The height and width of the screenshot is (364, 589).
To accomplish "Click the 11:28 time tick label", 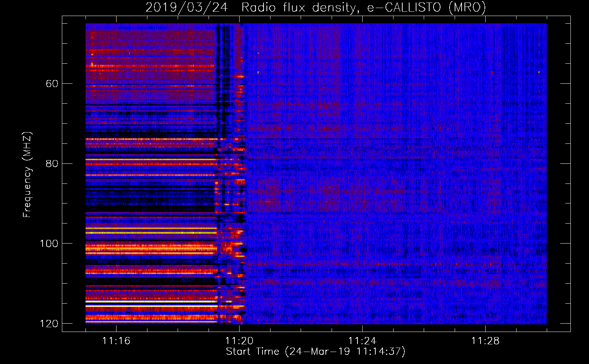I will coord(485,341).
